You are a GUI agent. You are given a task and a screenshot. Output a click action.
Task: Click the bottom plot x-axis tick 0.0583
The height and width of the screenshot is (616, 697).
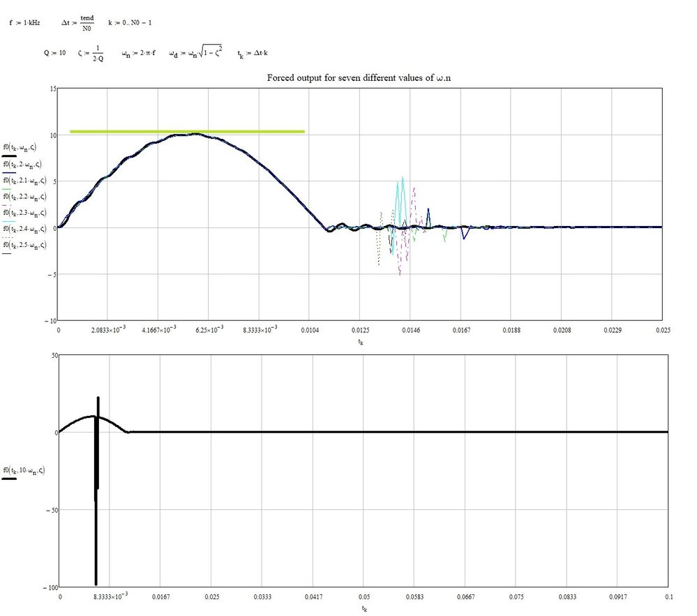tap(414, 597)
